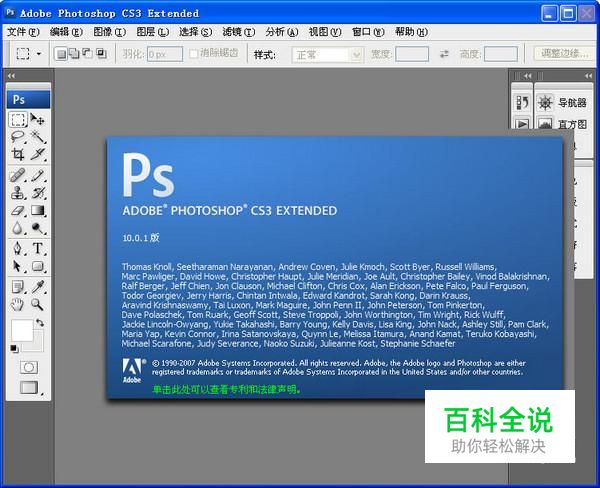Open the 编辑 Edit menu
The height and width of the screenshot is (488, 600).
coord(66,32)
